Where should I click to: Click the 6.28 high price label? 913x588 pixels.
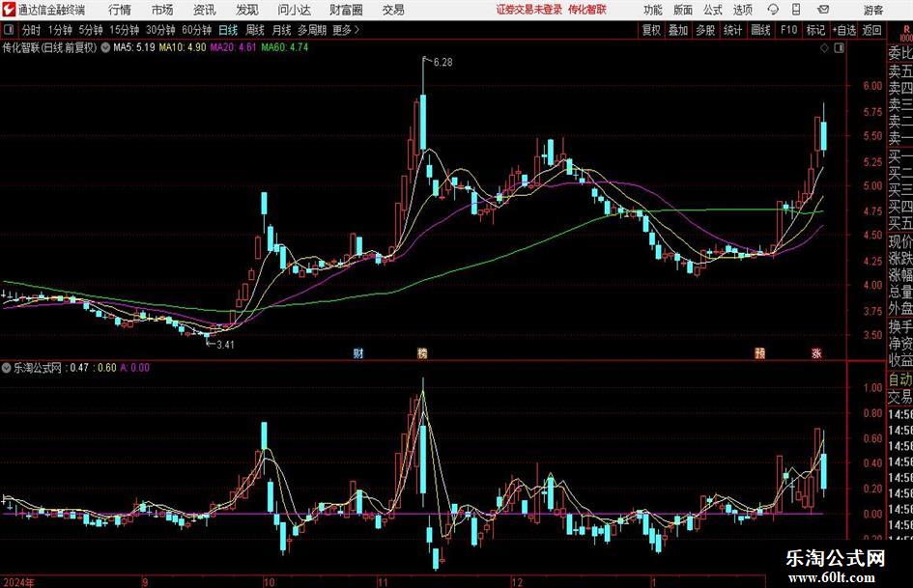tap(443, 63)
